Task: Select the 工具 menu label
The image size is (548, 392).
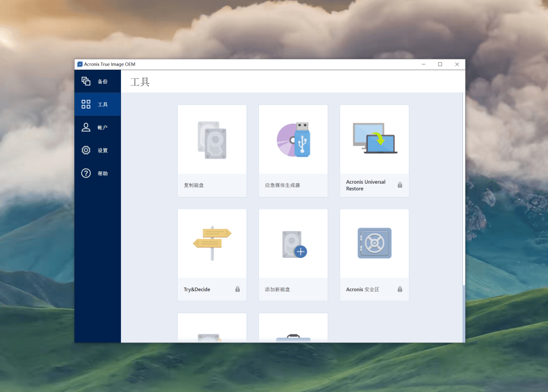Action: [x=103, y=104]
